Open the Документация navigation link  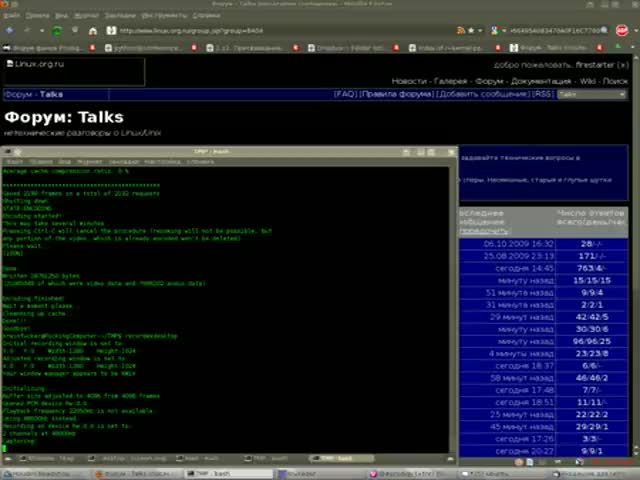541,80
